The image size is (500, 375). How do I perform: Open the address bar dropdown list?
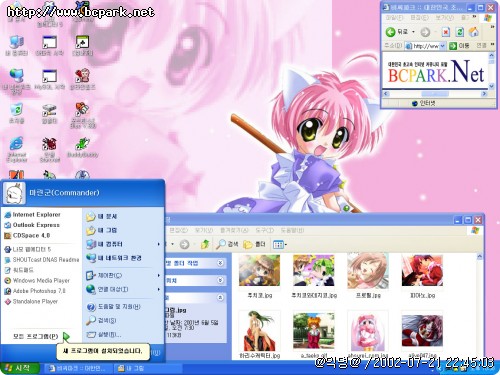(443, 46)
